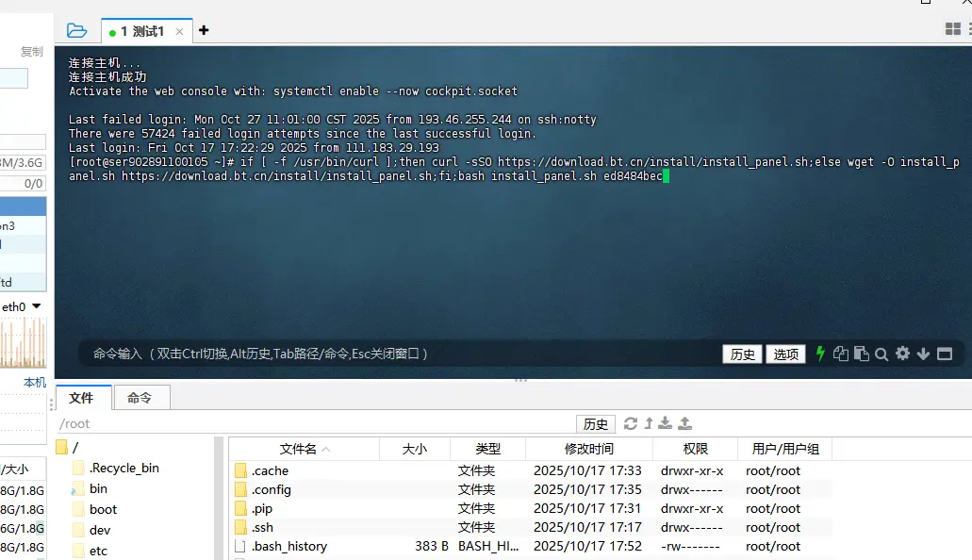
Task: Open terminal settings via the gear icon
Action: pyautogui.click(x=902, y=354)
